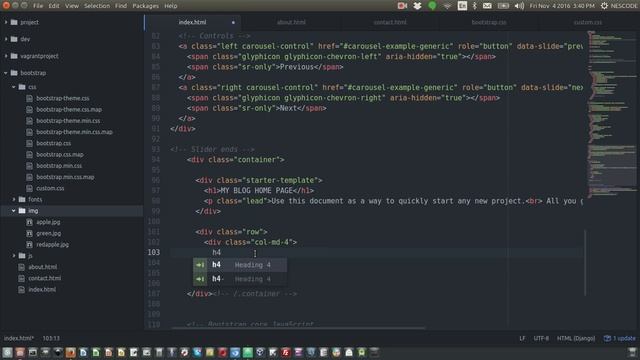This screenshot has width=640, height=360.
Task: Expand the project folder arrow
Action: pos(6,22)
